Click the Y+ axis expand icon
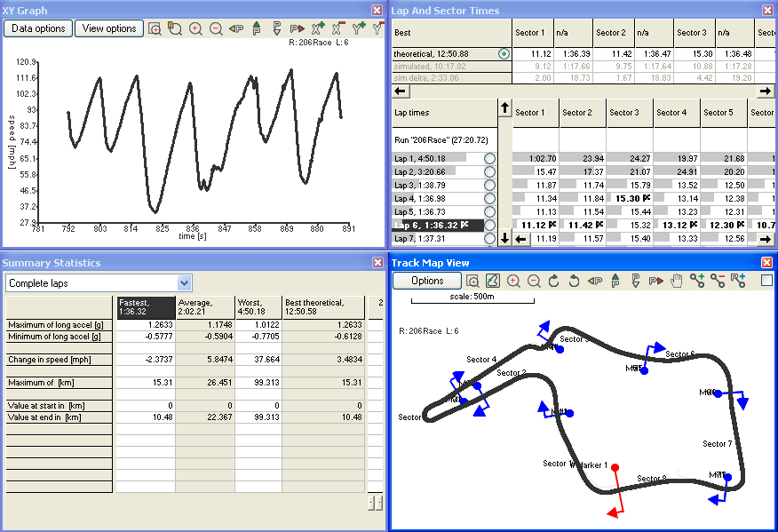The image size is (778, 532). pos(359,28)
